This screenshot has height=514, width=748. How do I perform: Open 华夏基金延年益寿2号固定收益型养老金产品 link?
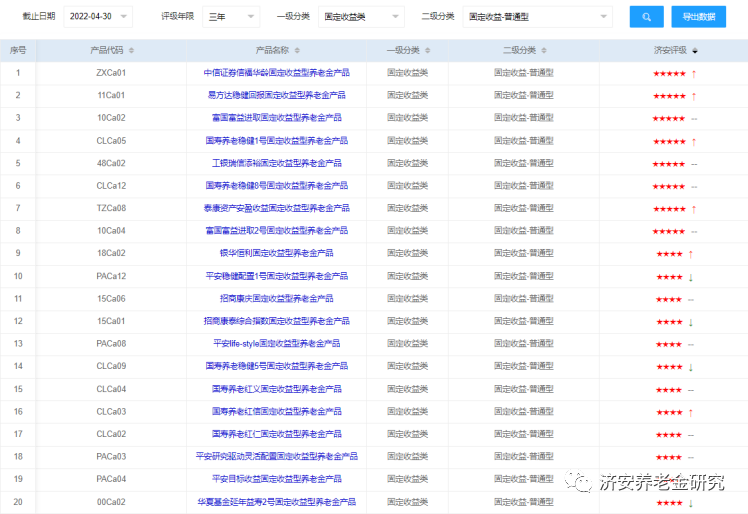point(277,502)
